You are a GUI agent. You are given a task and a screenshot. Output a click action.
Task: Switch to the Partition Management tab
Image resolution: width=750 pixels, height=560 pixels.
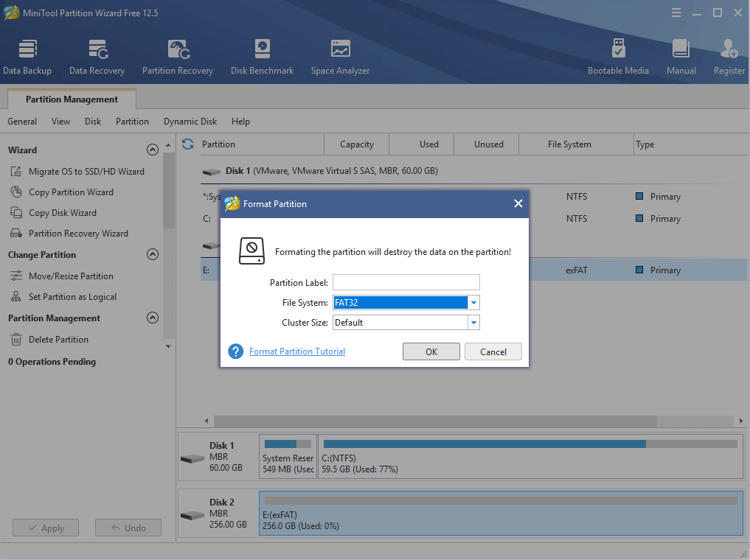pos(71,99)
